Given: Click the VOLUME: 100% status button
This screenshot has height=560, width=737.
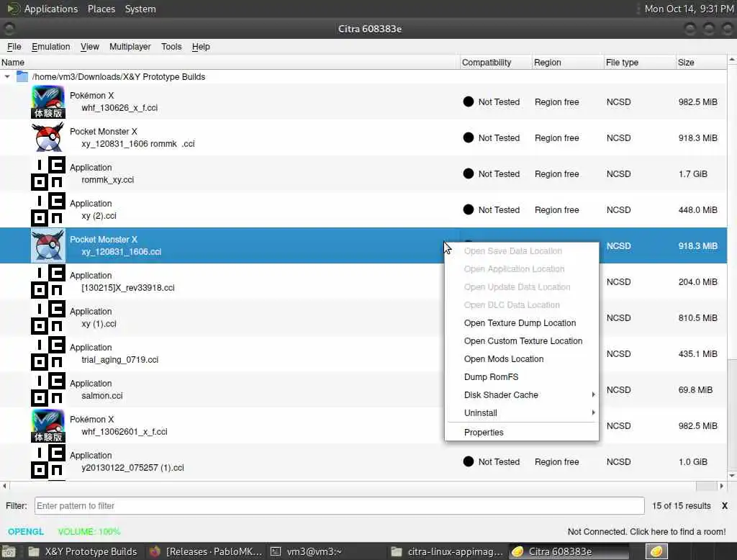Looking at the screenshot, I should [89, 531].
